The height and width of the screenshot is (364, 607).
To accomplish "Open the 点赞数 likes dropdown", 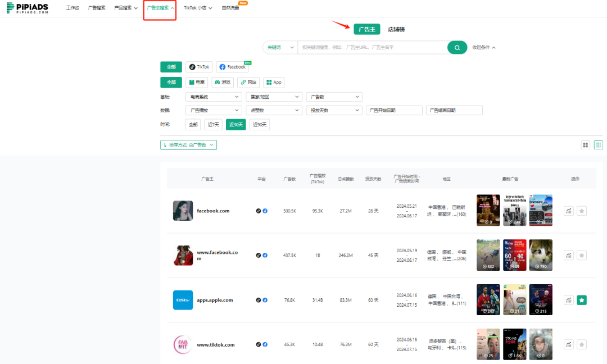I will tap(274, 110).
